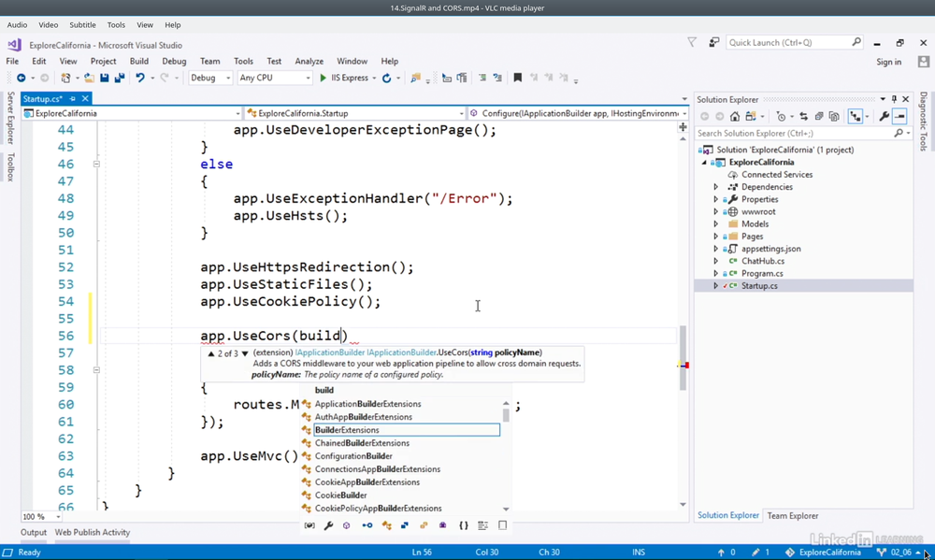Expand the Pages folder node
The image size is (935, 560).
(x=716, y=237)
